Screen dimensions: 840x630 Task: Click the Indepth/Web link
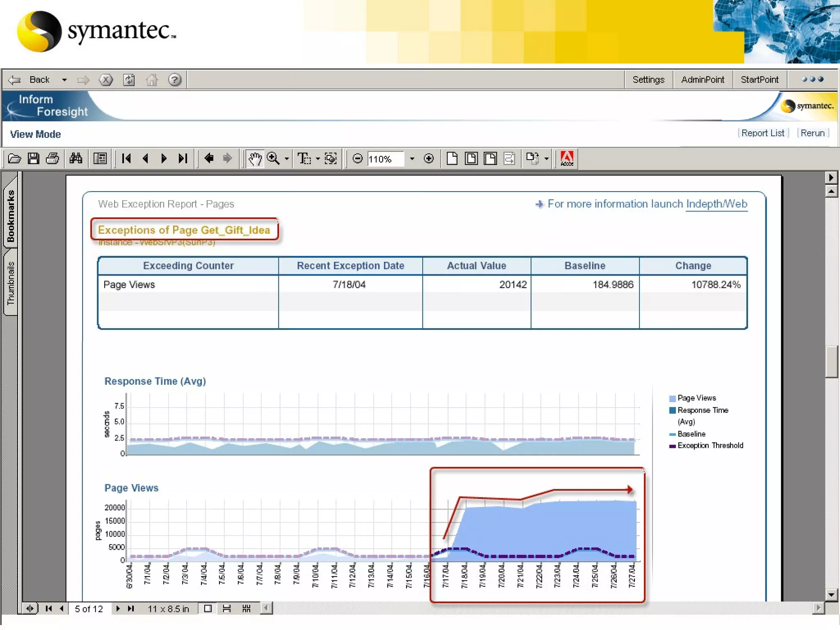coord(717,204)
